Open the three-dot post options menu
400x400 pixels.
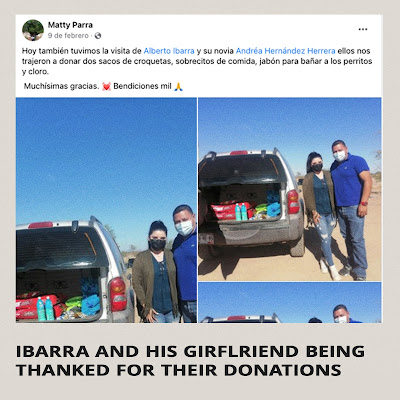coord(363,29)
